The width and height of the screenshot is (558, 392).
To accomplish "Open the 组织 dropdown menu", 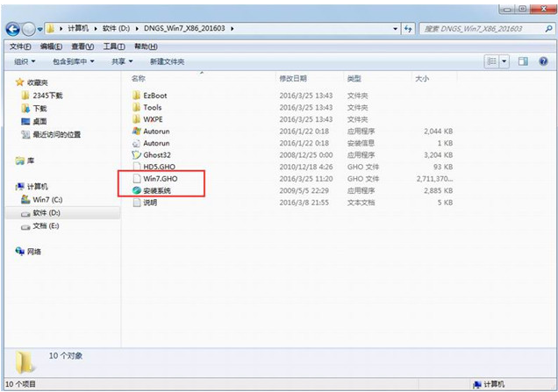I will click(25, 62).
